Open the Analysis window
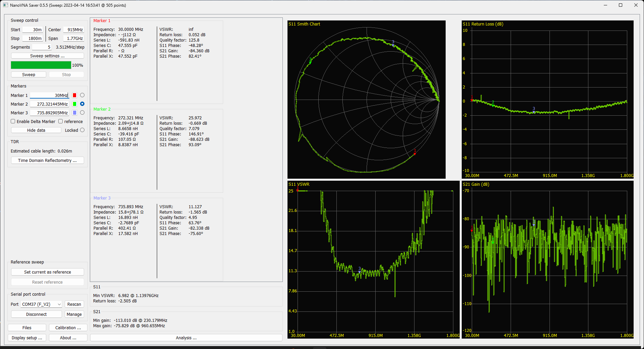This screenshot has width=644, height=349. click(x=186, y=338)
